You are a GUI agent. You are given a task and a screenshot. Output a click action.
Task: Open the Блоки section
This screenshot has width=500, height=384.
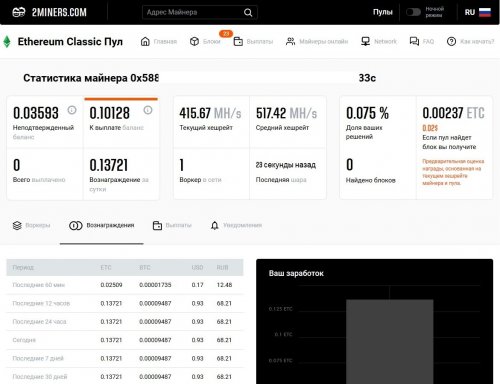pyautogui.click(x=211, y=42)
